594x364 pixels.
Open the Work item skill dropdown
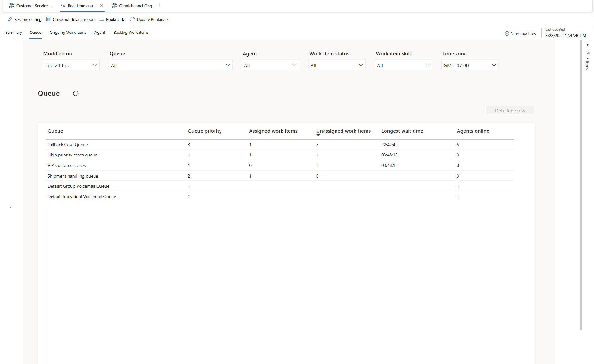click(403, 65)
